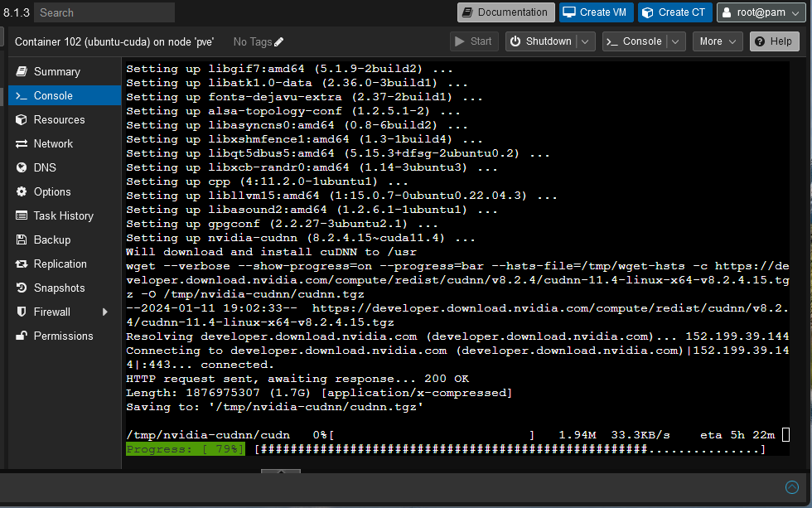Click the Options gear icon
Viewport: 812px width, 508px height.
22,191
